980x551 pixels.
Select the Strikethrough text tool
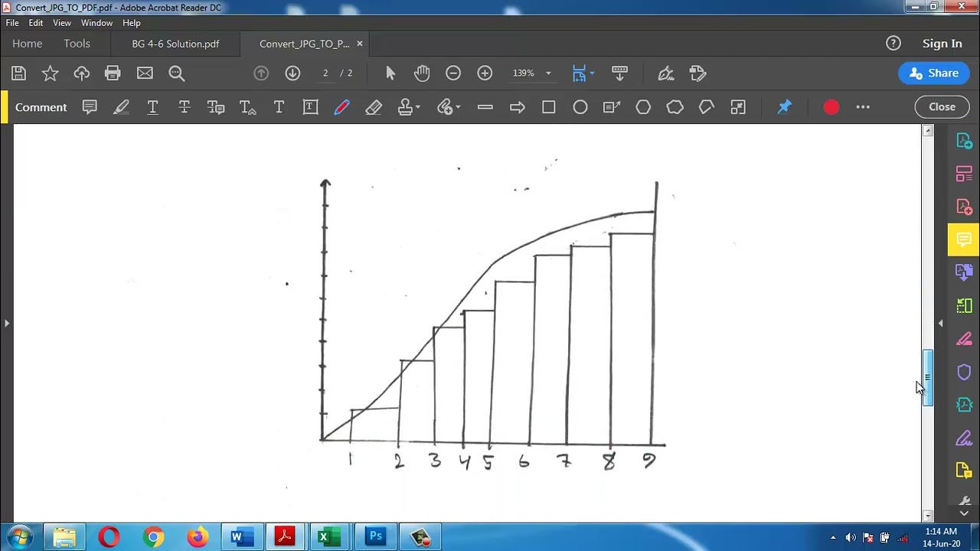184,107
